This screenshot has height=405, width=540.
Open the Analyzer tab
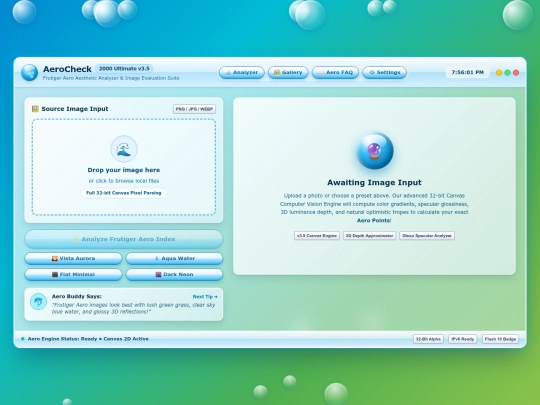click(242, 72)
